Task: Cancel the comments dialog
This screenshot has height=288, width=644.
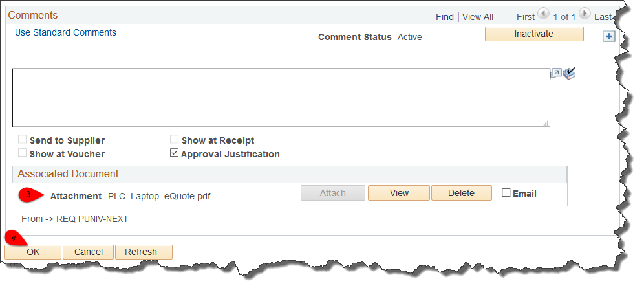Action: pos(89,252)
